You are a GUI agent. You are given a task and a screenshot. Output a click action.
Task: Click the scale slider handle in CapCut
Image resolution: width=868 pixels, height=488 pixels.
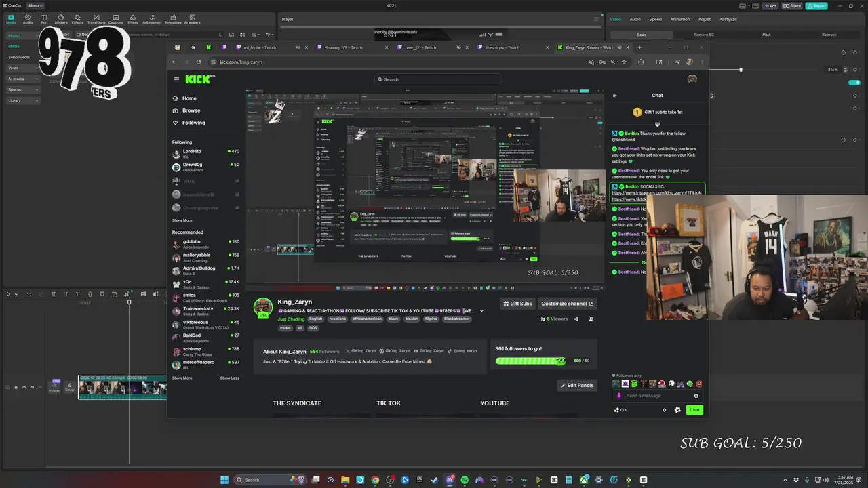741,69
